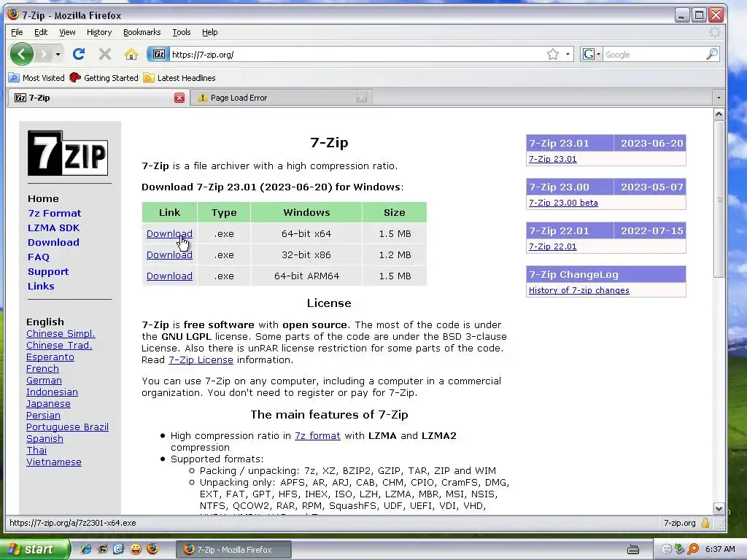Download the 64-bit ARM64 .exe
747x560 pixels.
(x=169, y=276)
